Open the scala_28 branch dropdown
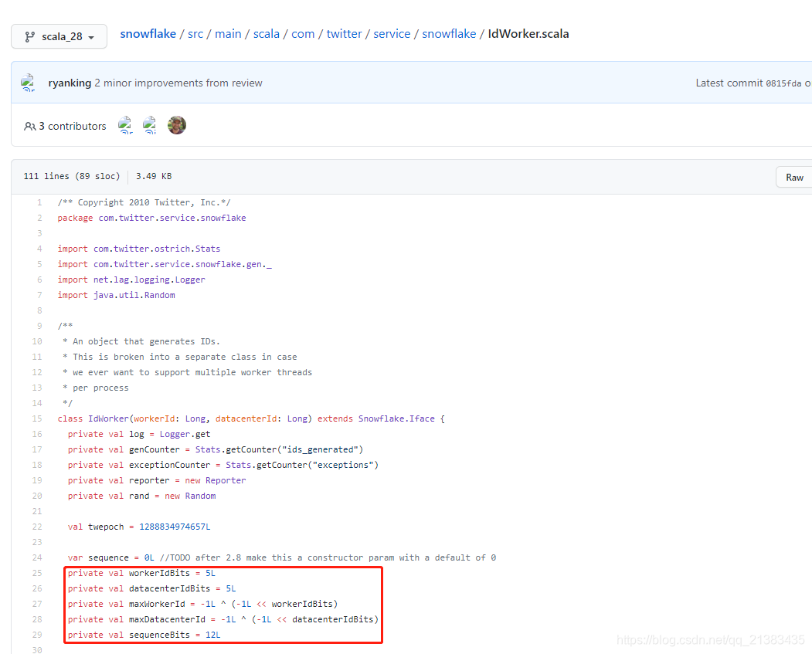The height and width of the screenshot is (654, 812). click(59, 36)
